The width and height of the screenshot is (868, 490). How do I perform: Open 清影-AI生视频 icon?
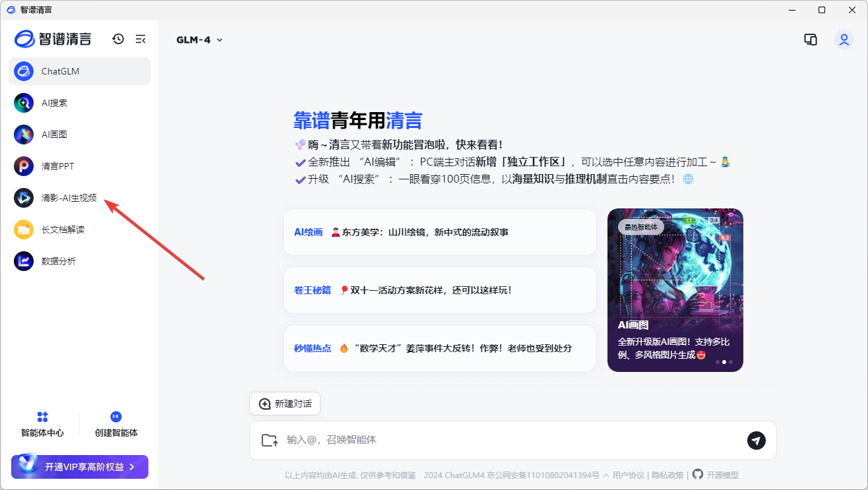click(24, 198)
